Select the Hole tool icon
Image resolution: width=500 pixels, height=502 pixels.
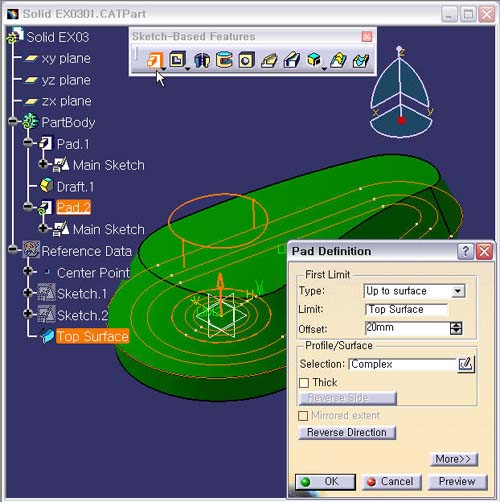247,61
